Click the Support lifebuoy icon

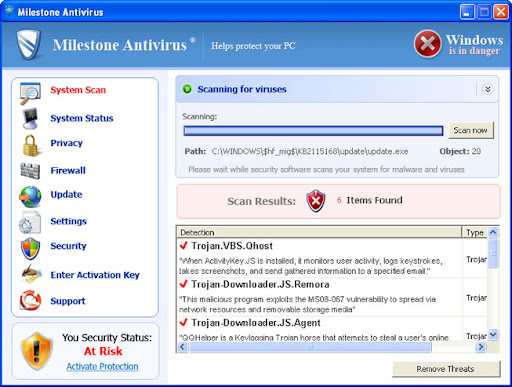[30, 300]
